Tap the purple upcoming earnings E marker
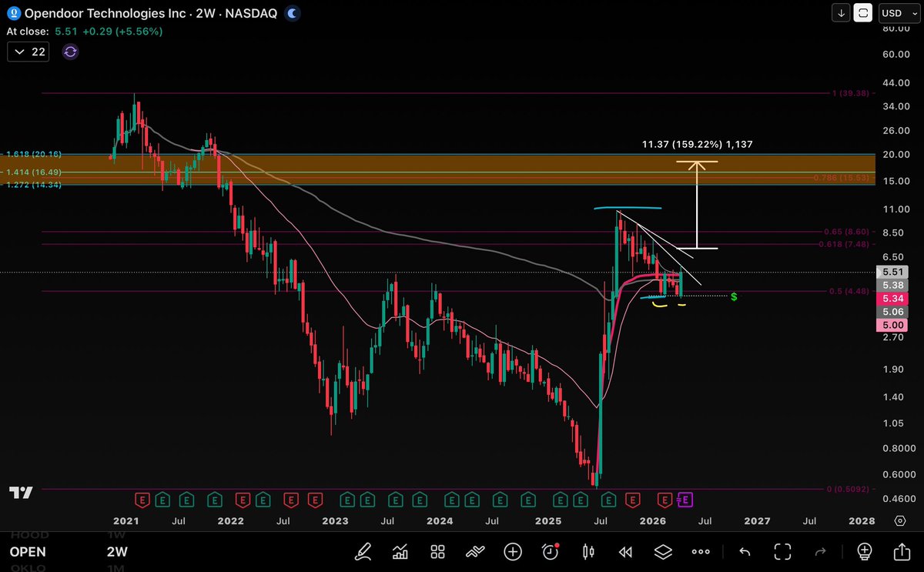924x572 pixels. [686, 500]
